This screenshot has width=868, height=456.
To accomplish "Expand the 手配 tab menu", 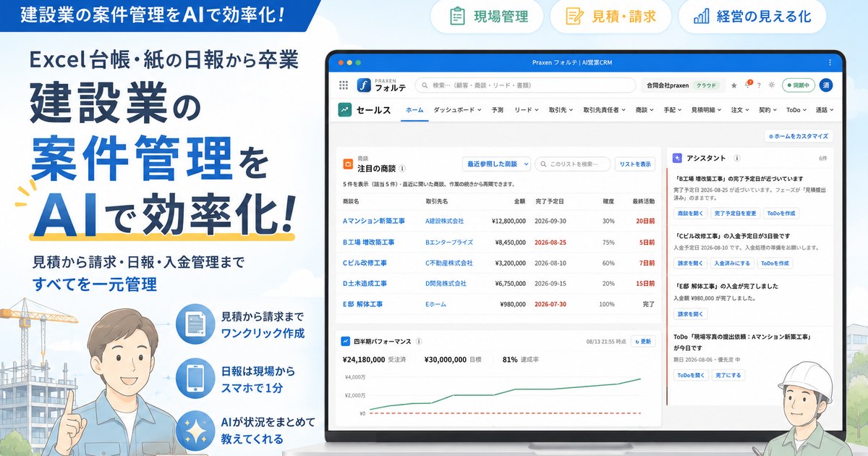I will 673,110.
